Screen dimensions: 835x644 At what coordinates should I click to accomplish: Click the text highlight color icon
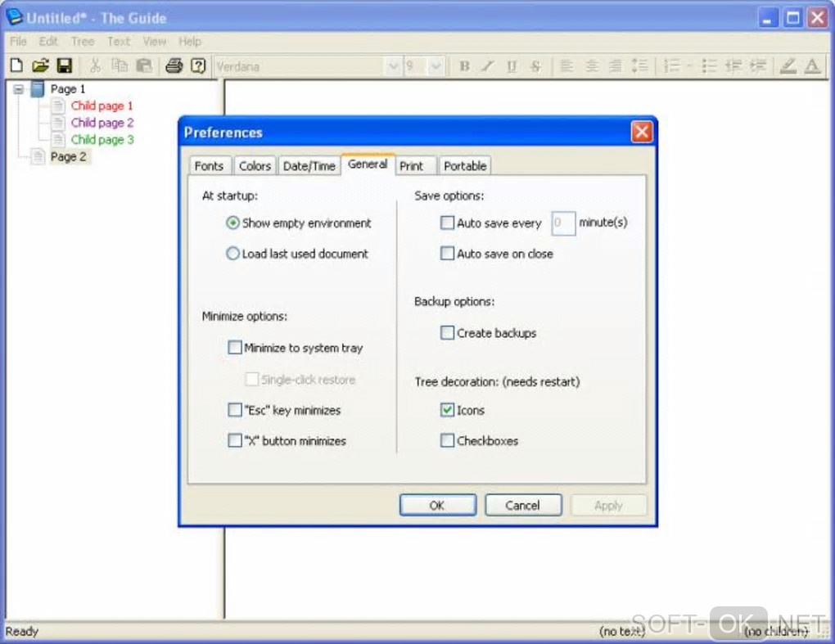[788, 66]
